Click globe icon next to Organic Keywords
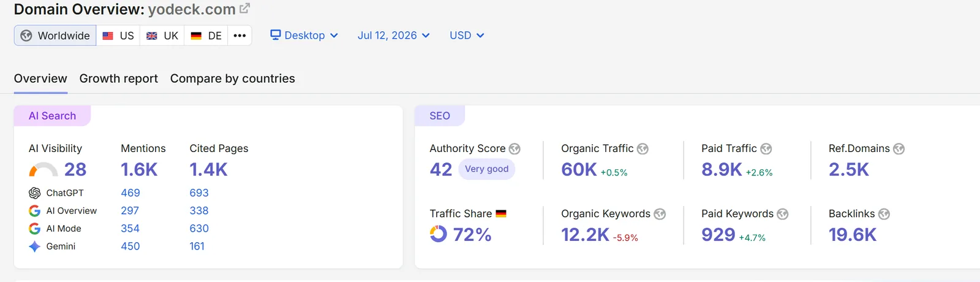 [x=660, y=214]
